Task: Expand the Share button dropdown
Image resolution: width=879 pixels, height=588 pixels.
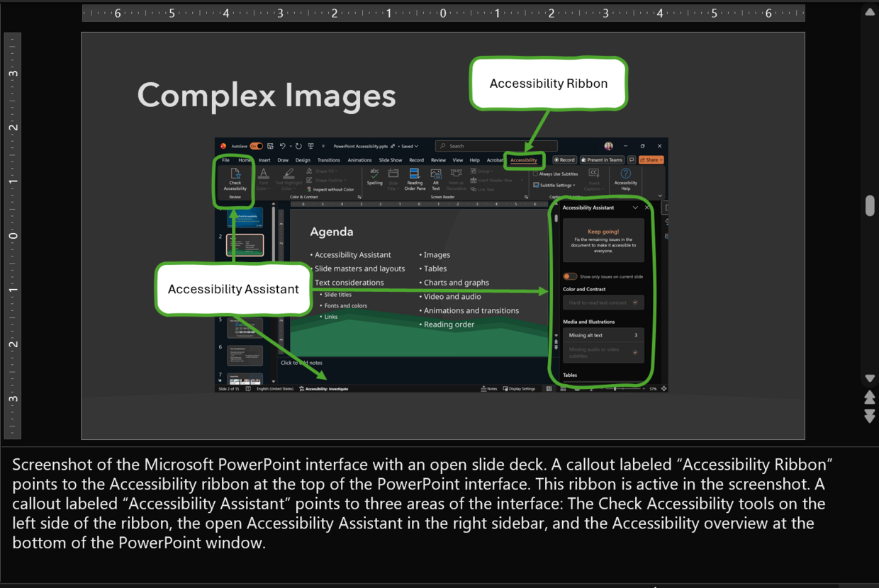Action: tap(662, 159)
